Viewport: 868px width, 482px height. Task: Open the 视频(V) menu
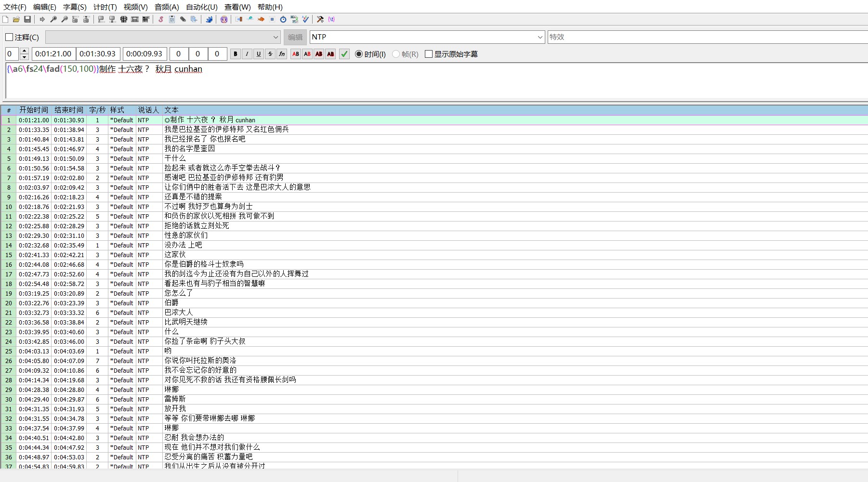(x=135, y=7)
